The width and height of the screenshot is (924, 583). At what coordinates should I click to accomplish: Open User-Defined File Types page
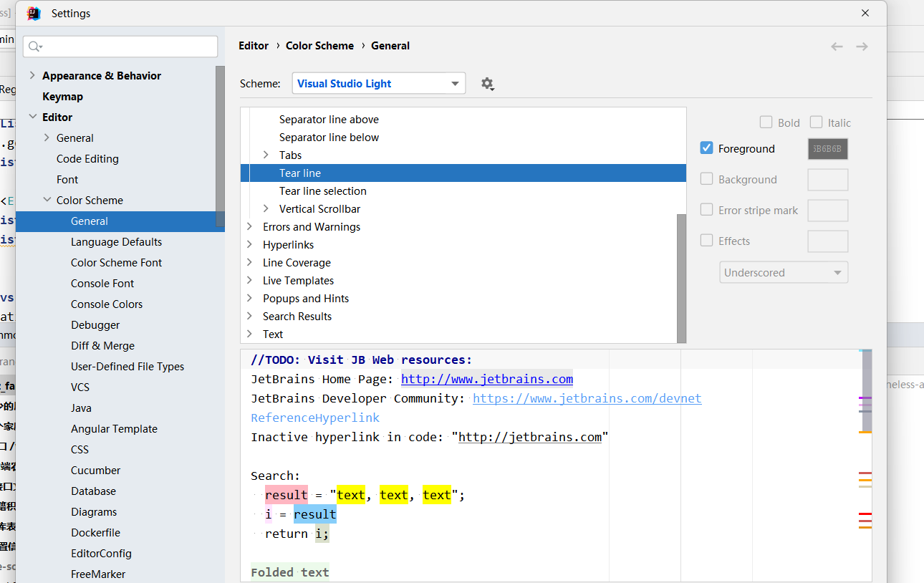[x=127, y=366]
